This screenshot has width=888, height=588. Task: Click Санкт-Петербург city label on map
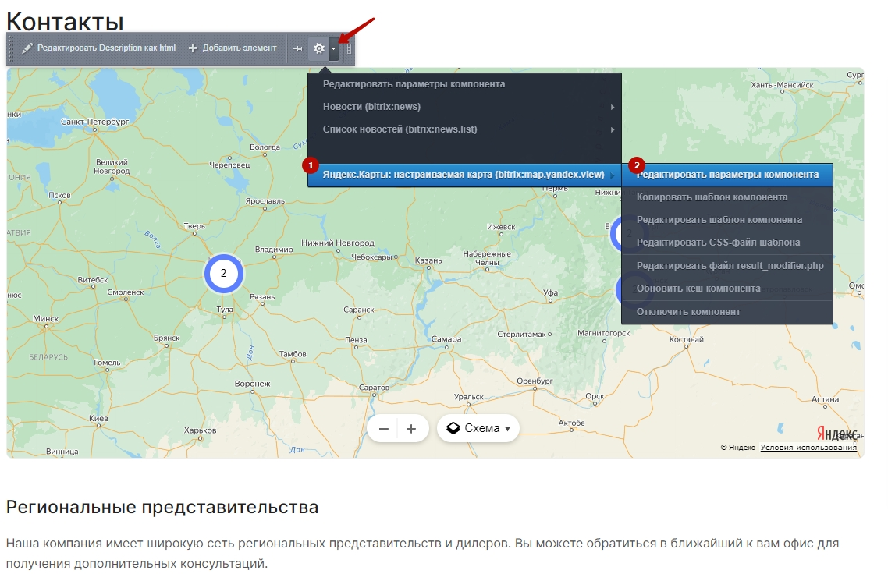(x=94, y=122)
